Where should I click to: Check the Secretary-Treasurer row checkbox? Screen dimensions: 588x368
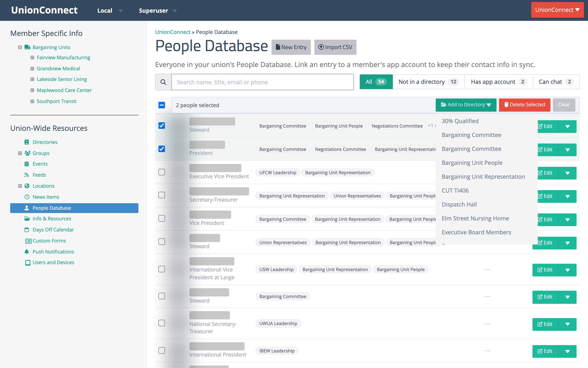[x=161, y=195]
